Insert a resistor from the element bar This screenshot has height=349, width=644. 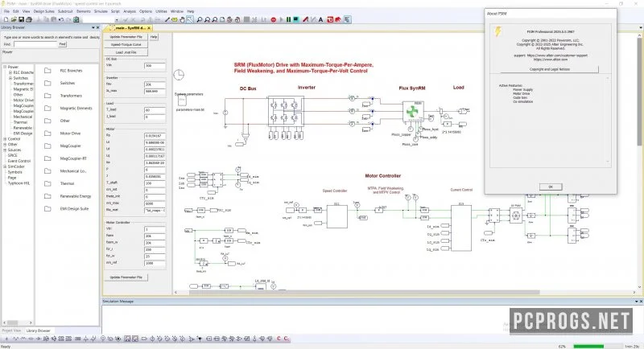coord(16,339)
